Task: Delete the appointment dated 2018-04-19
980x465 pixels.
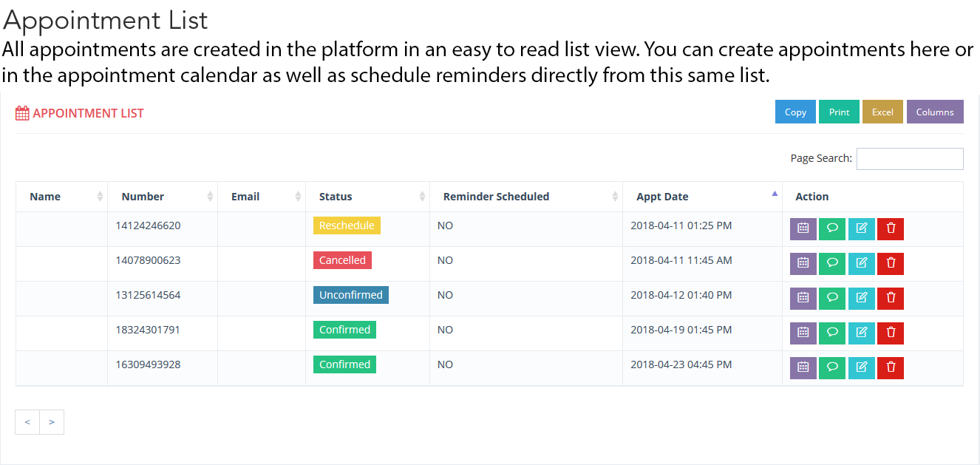Action: (890, 333)
